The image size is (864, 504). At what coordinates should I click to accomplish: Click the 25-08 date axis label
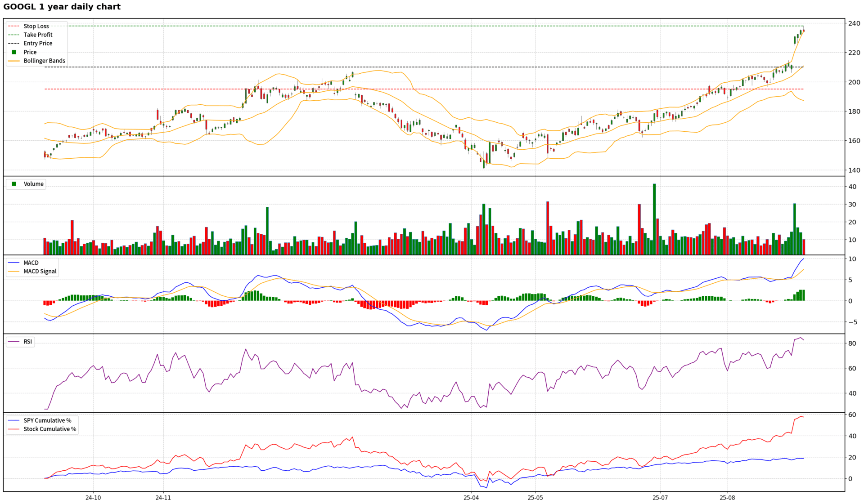click(x=727, y=498)
